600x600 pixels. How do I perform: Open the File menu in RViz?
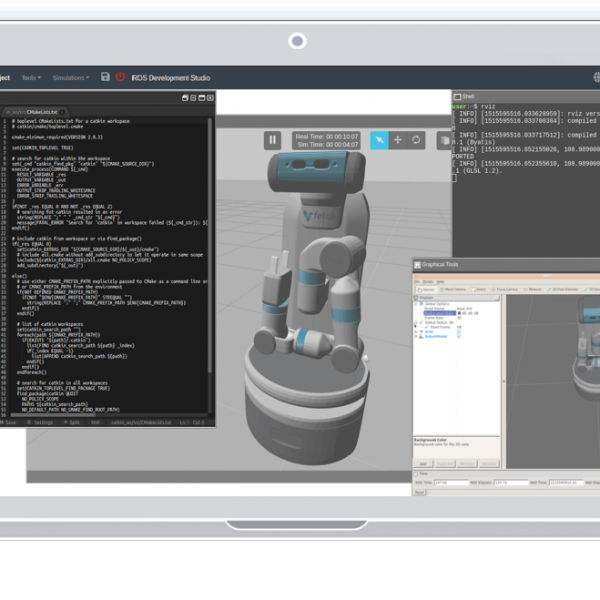click(x=417, y=282)
